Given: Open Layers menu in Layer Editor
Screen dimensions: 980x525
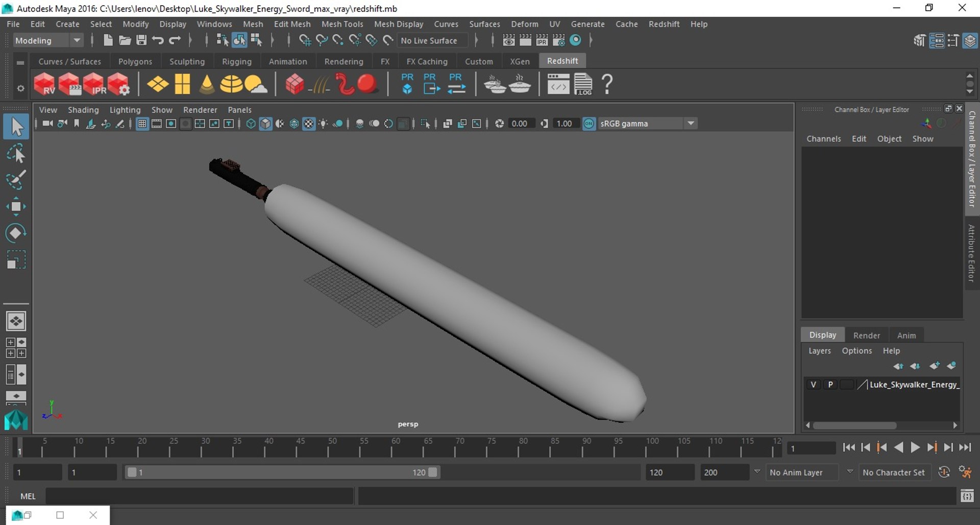Looking at the screenshot, I should [x=819, y=351].
